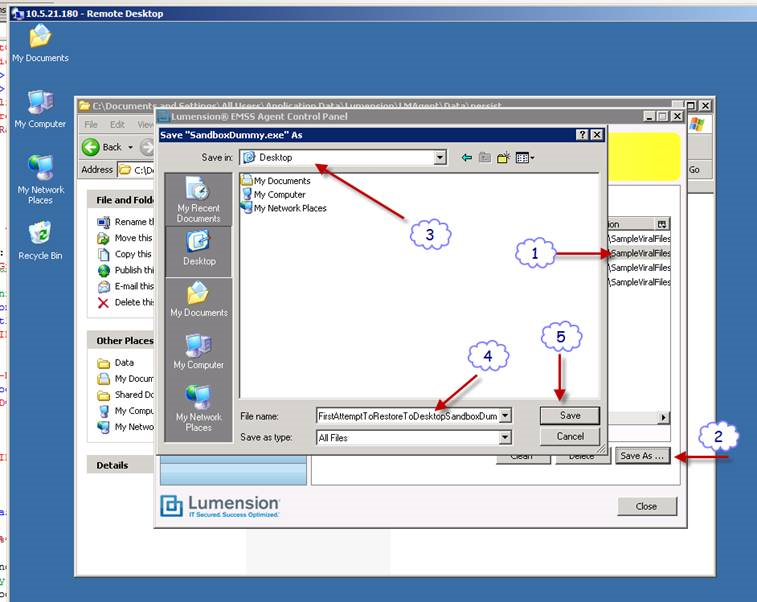Click the Close button in Lumension panel

click(x=646, y=506)
